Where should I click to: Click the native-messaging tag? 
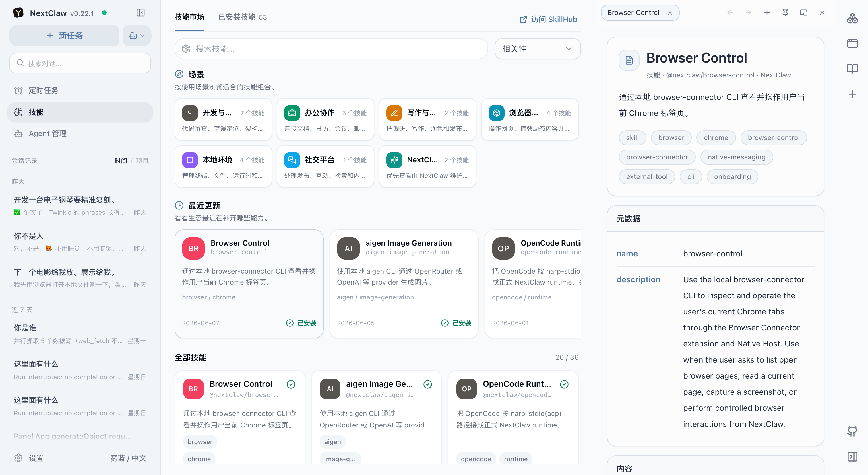(x=736, y=157)
